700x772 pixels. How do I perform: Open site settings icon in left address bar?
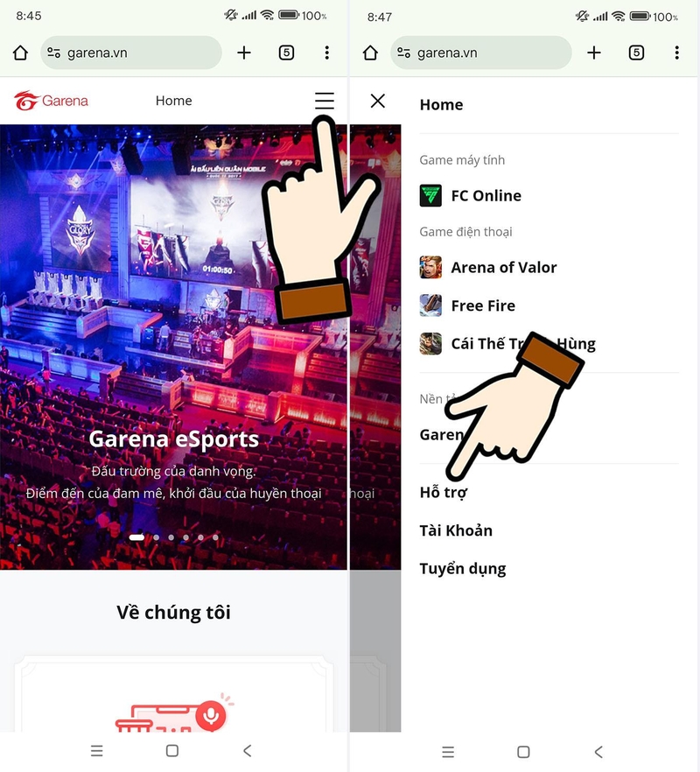click(53, 53)
